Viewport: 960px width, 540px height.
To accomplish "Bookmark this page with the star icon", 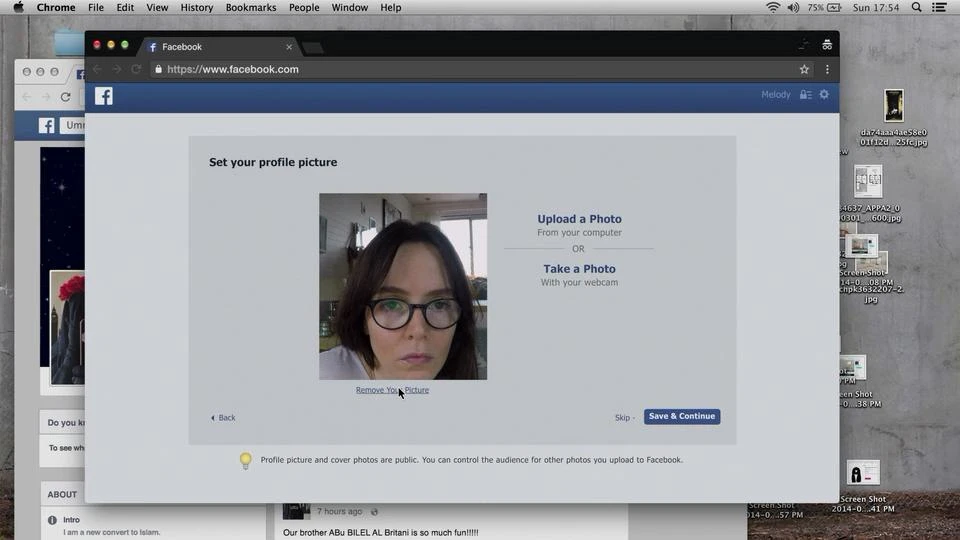I will tap(804, 69).
